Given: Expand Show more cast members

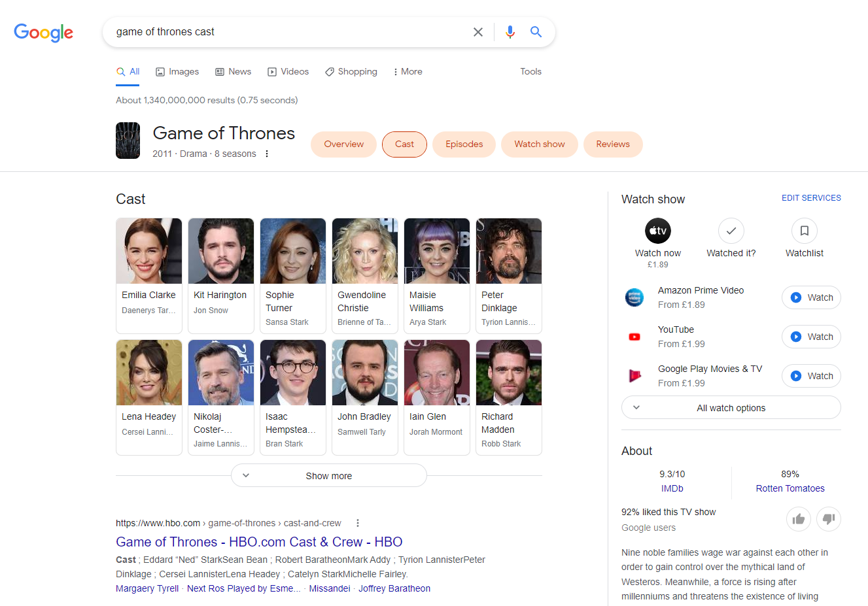Looking at the screenshot, I should [328, 475].
